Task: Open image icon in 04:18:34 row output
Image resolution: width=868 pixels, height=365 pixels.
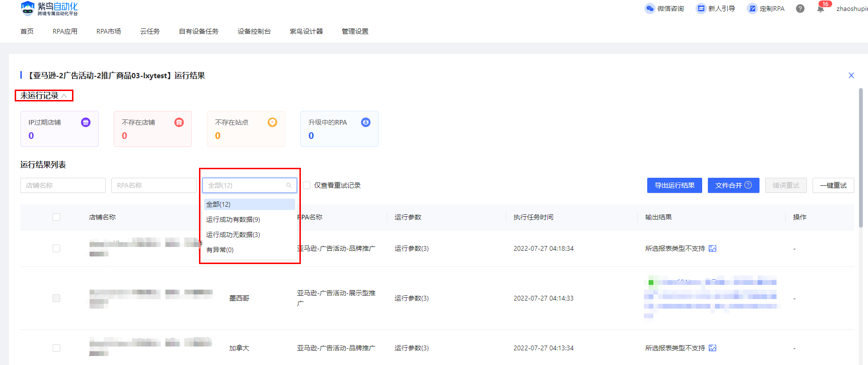Action: pyautogui.click(x=713, y=248)
